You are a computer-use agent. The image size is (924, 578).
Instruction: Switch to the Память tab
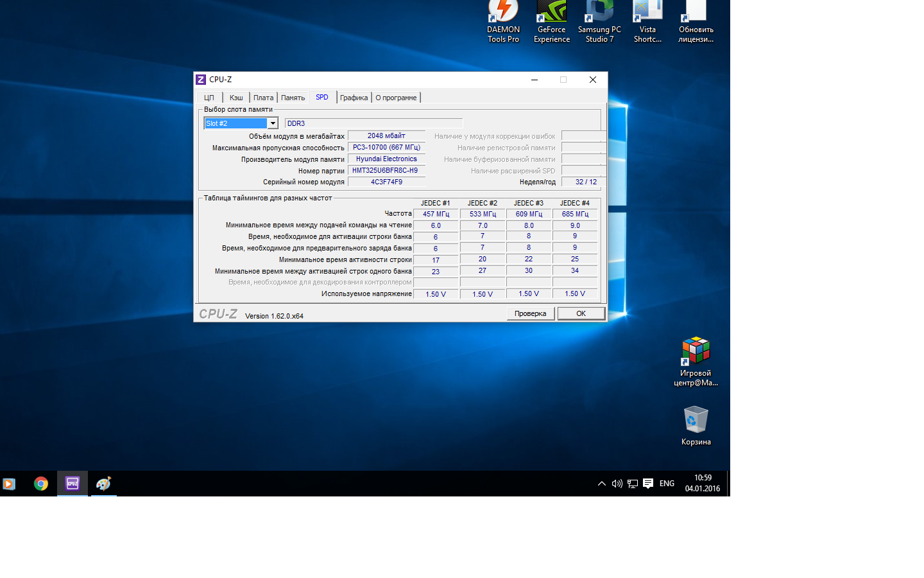[293, 98]
